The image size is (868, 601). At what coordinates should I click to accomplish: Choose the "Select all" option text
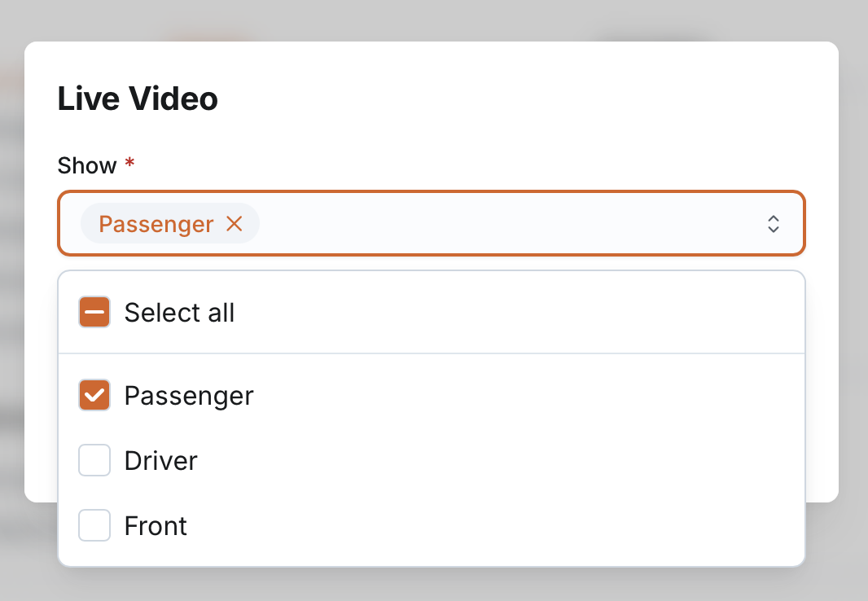179,313
